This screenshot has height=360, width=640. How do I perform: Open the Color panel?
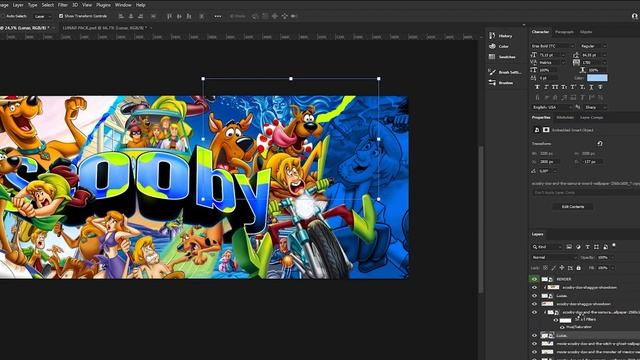(x=499, y=47)
